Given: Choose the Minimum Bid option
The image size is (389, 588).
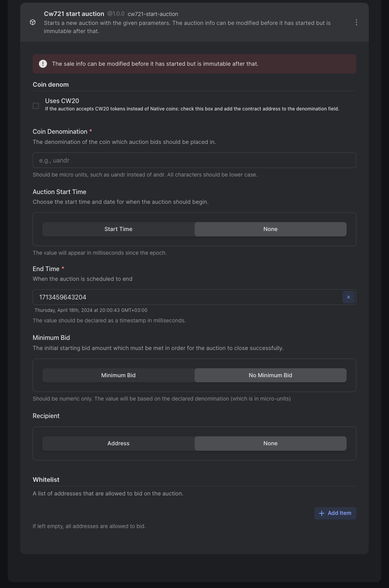Looking at the screenshot, I should 118,375.
